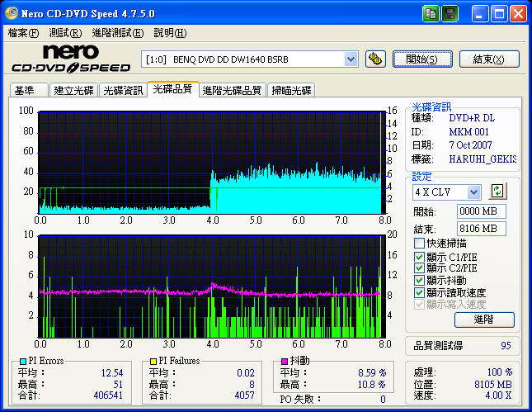Click PI Errors maximum 51
532x412 pixels.
(118, 385)
